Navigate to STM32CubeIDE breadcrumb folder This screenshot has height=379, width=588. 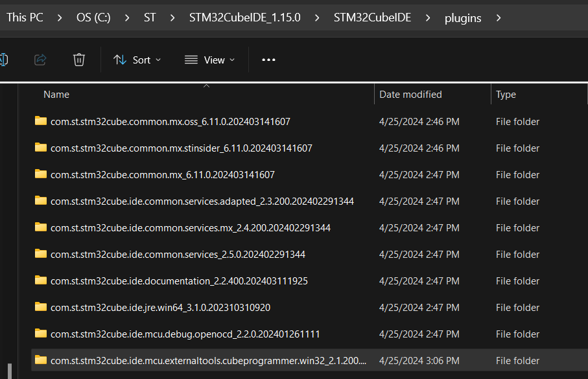(x=372, y=17)
